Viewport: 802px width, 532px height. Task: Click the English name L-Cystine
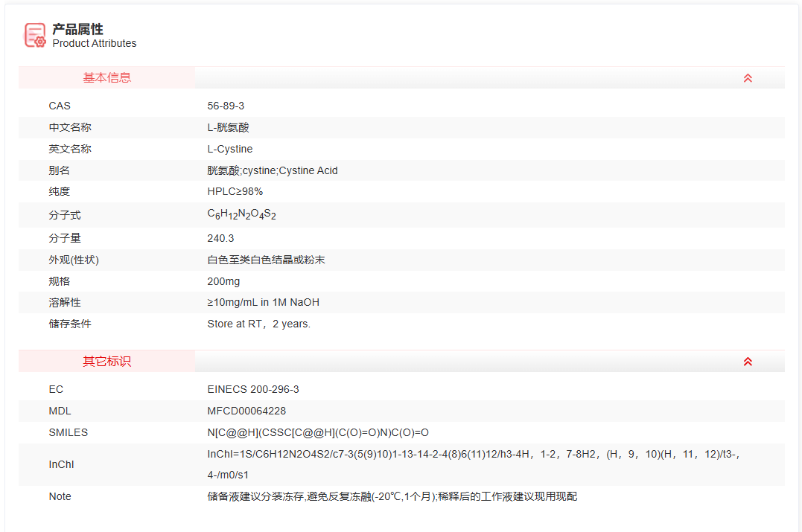(230, 149)
